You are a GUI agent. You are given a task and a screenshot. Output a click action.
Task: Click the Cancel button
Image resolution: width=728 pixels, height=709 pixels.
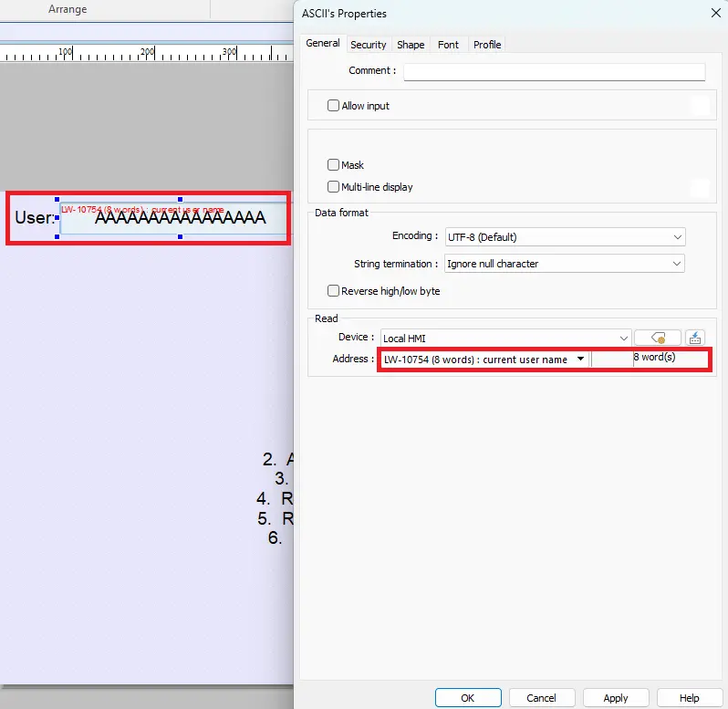pos(541,697)
